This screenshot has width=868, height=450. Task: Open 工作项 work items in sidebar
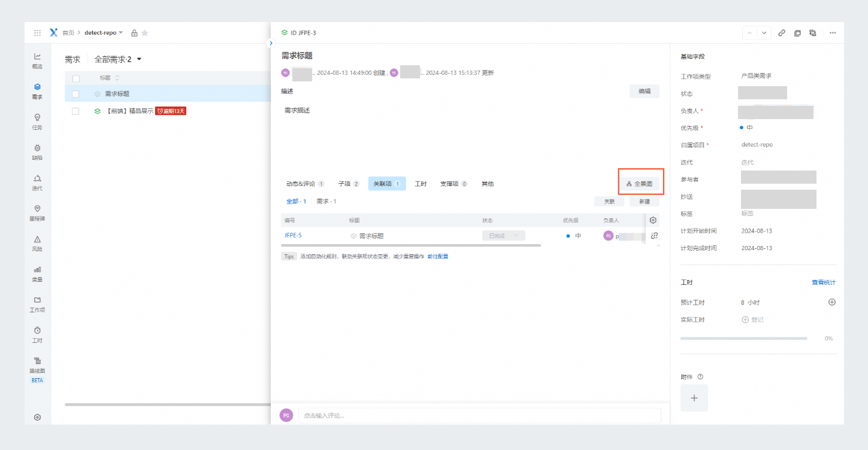coord(37,304)
